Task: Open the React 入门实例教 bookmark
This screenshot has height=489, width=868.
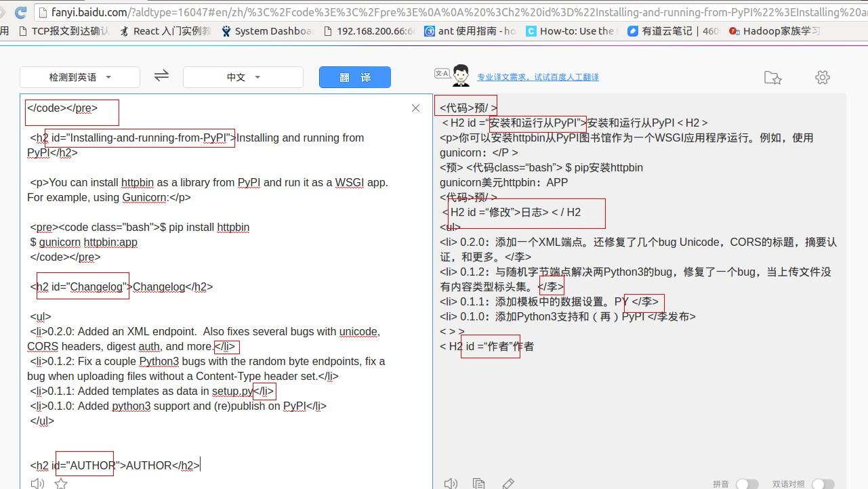Action: tap(165, 31)
